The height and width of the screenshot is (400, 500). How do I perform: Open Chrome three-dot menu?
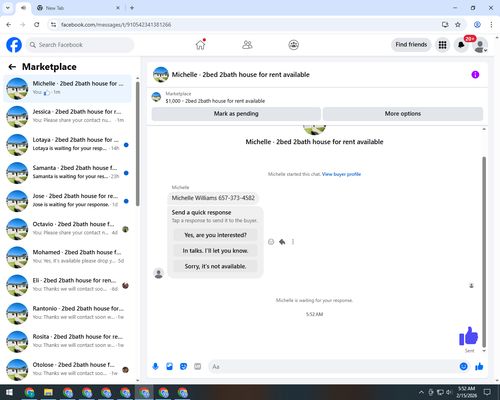coord(491,25)
